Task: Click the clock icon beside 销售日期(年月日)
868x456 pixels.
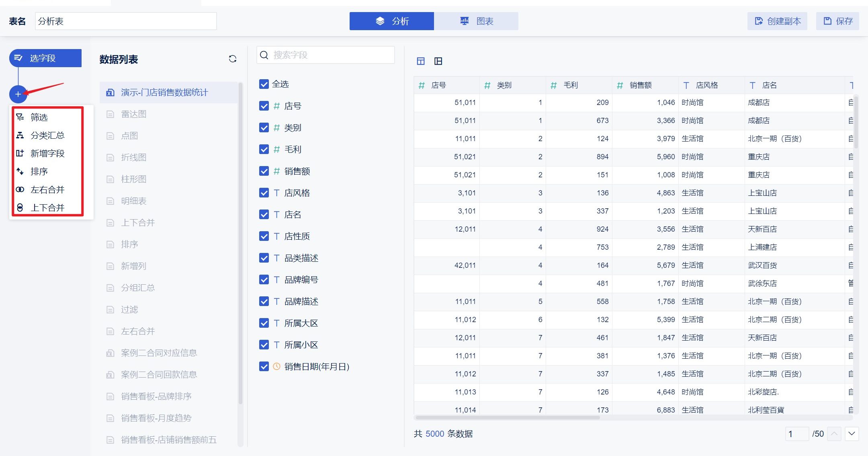Action: tap(276, 366)
